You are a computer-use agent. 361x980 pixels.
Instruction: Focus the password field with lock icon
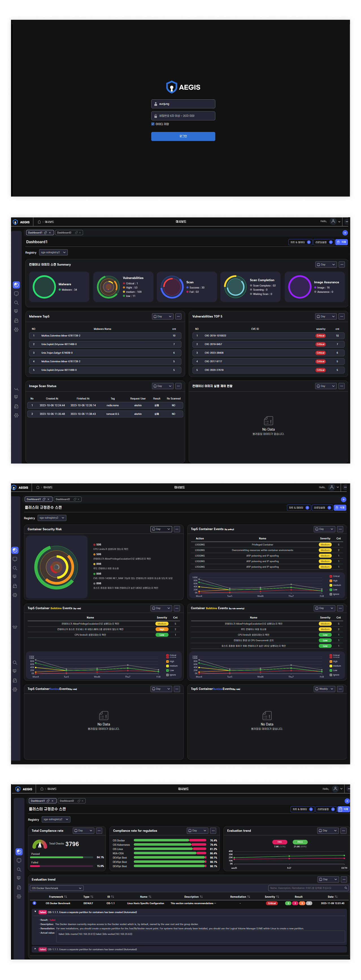183,116
